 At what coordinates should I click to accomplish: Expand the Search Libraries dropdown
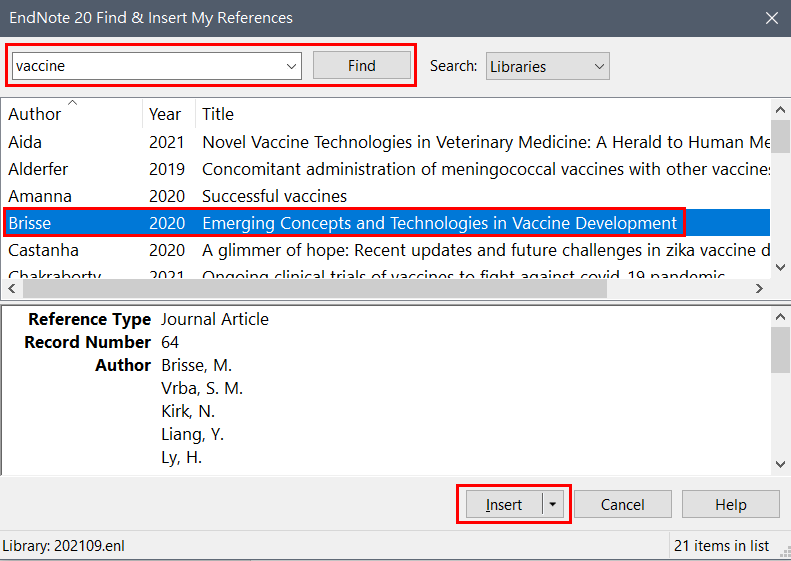[x=547, y=66]
